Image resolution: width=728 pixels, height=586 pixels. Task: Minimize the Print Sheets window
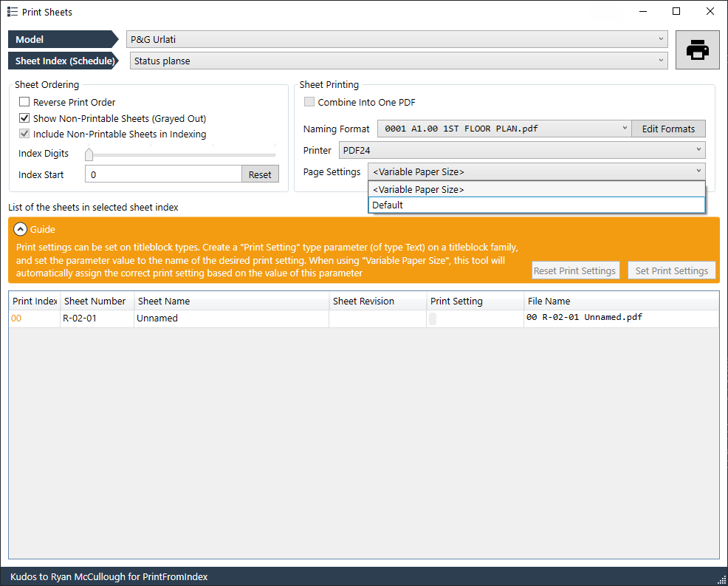[642, 12]
